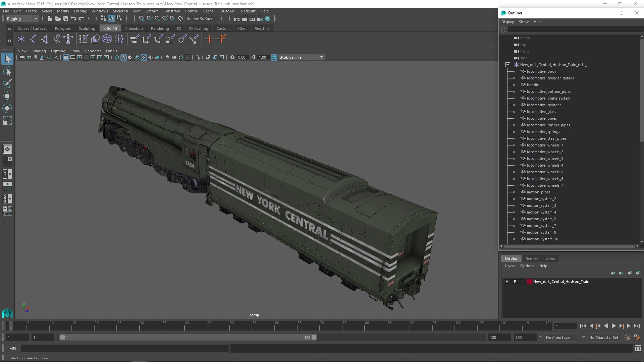The height and width of the screenshot is (362, 644).
Task: Activate the Rotate tool in toolbox
Action: (7, 108)
